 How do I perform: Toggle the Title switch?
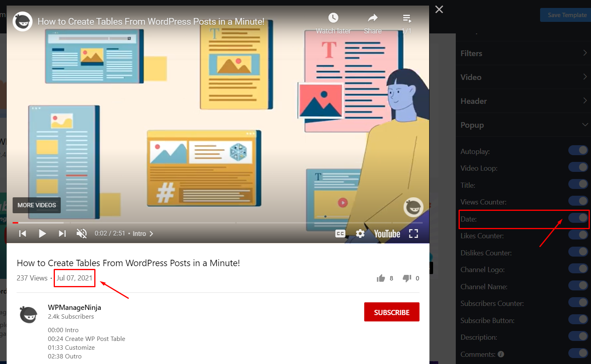coord(578,184)
